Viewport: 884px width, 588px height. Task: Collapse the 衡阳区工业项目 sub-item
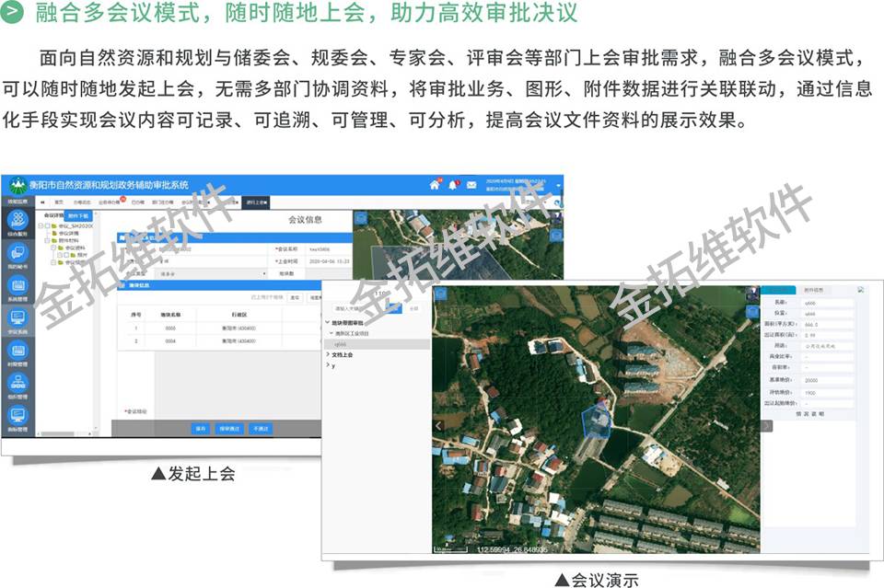click(331, 333)
